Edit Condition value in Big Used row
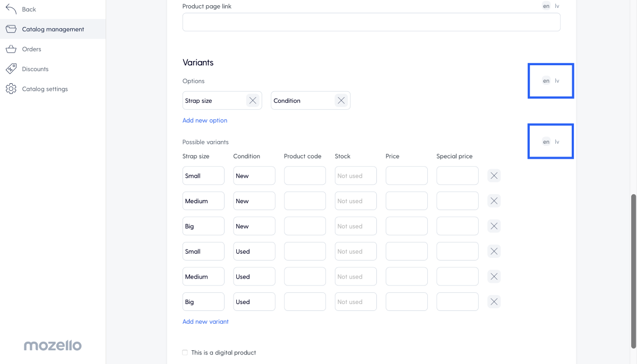The height and width of the screenshot is (364, 637). click(x=254, y=302)
